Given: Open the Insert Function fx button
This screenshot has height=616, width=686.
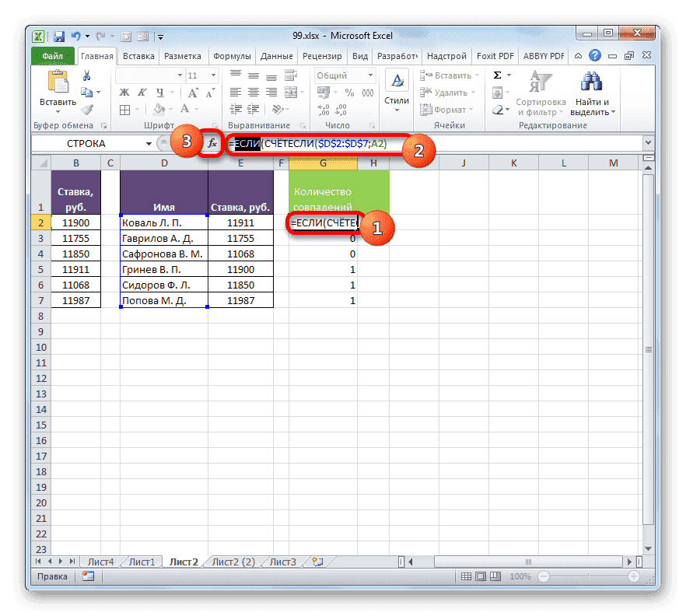Looking at the screenshot, I should [212, 143].
